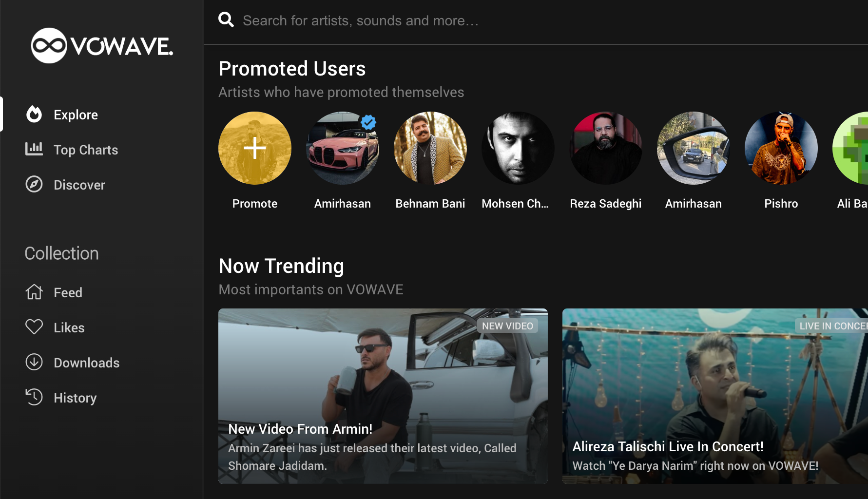Select the Feed home icon
868x499 pixels.
tap(34, 292)
